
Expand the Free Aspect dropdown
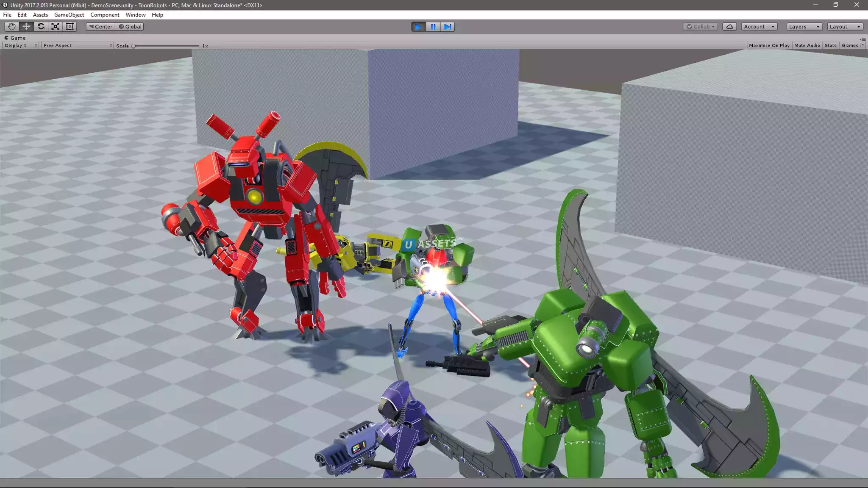(77, 45)
